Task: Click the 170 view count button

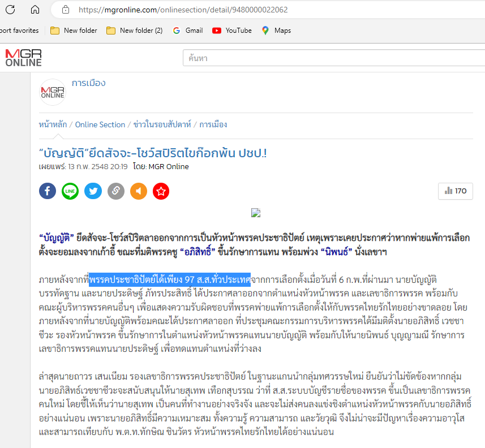Action: pos(456,191)
